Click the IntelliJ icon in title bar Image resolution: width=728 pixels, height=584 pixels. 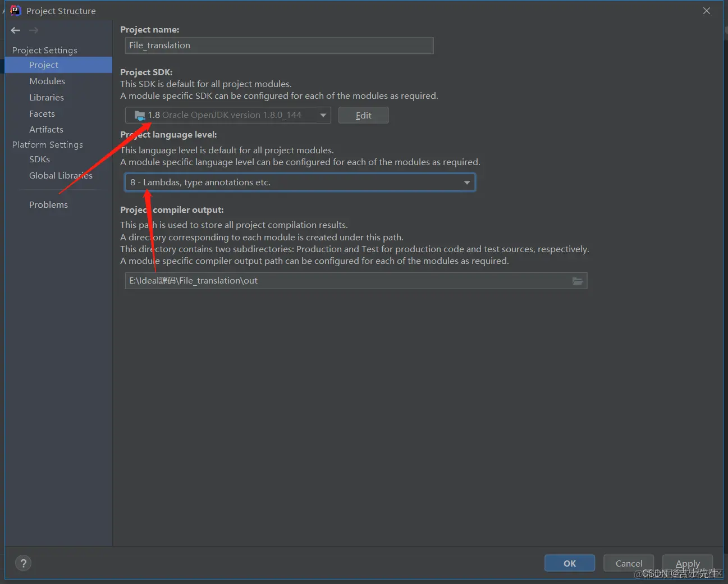click(15, 11)
